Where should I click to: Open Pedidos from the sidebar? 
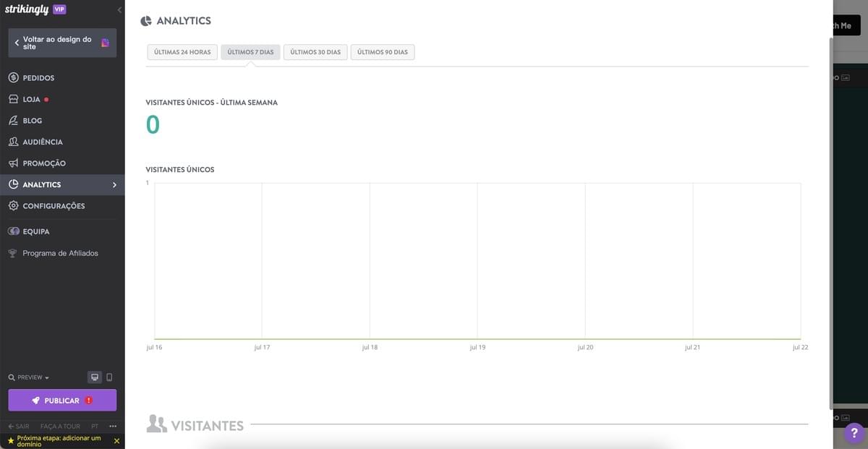click(62, 78)
